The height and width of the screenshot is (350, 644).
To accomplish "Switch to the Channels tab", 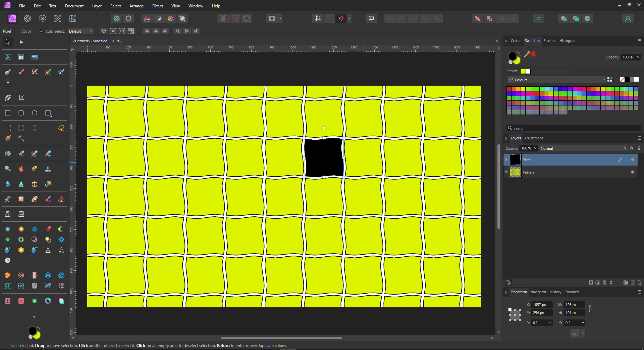I will click(572, 292).
